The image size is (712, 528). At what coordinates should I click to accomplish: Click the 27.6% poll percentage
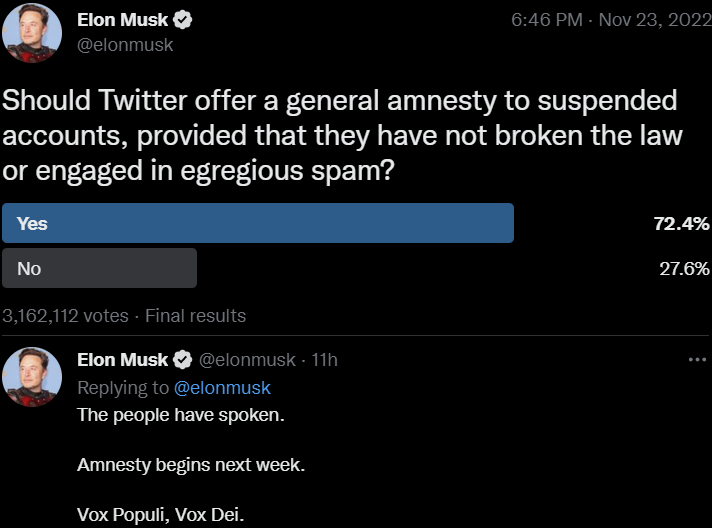coord(683,268)
